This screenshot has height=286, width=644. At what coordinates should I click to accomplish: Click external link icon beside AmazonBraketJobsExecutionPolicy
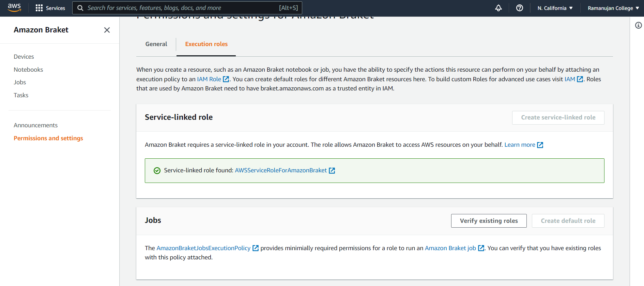point(256,248)
